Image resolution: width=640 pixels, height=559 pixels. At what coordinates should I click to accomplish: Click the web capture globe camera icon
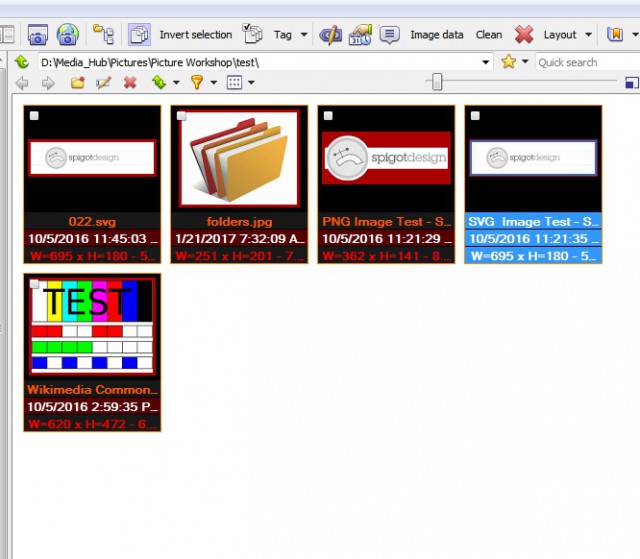68,34
